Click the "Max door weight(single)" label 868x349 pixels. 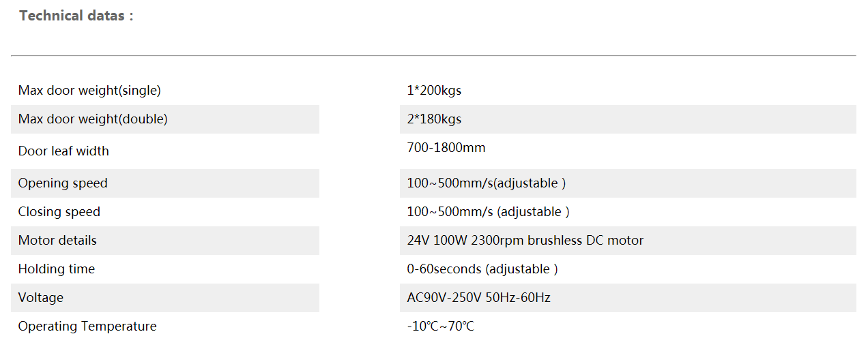(89, 90)
